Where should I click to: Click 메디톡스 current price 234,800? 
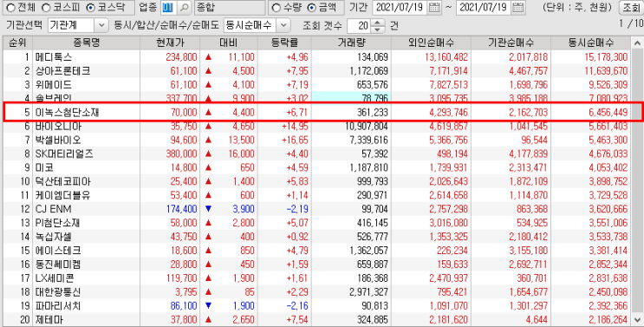point(181,57)
